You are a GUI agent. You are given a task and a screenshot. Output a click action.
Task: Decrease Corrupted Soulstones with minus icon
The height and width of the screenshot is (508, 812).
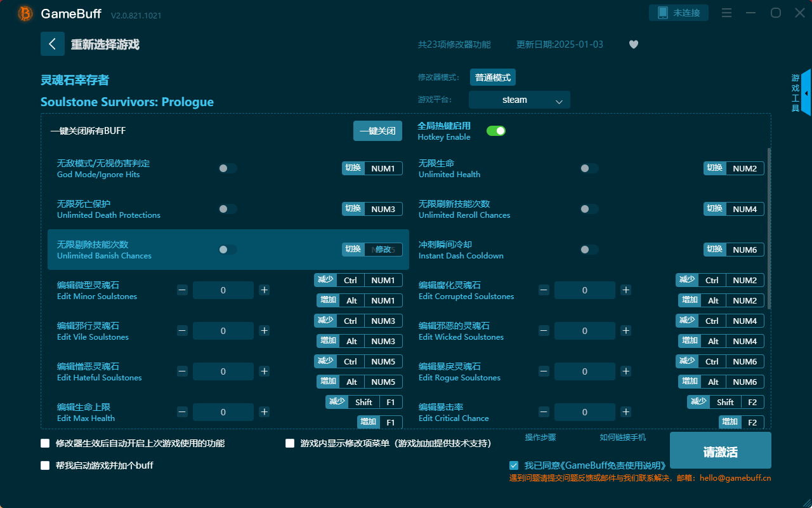pyautogui.click(x=544, y=290)
